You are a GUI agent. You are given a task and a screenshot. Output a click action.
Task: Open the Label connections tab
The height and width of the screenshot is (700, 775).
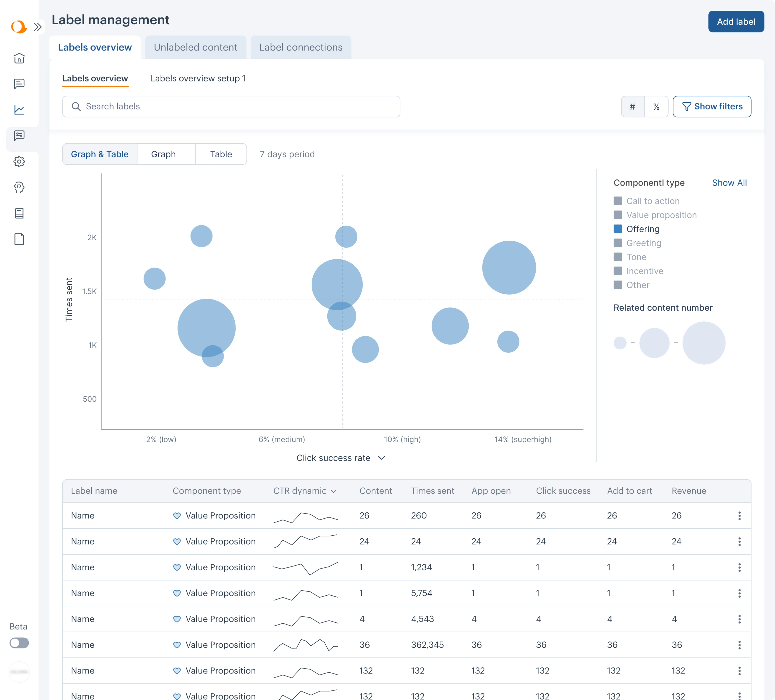pos(301,47)
